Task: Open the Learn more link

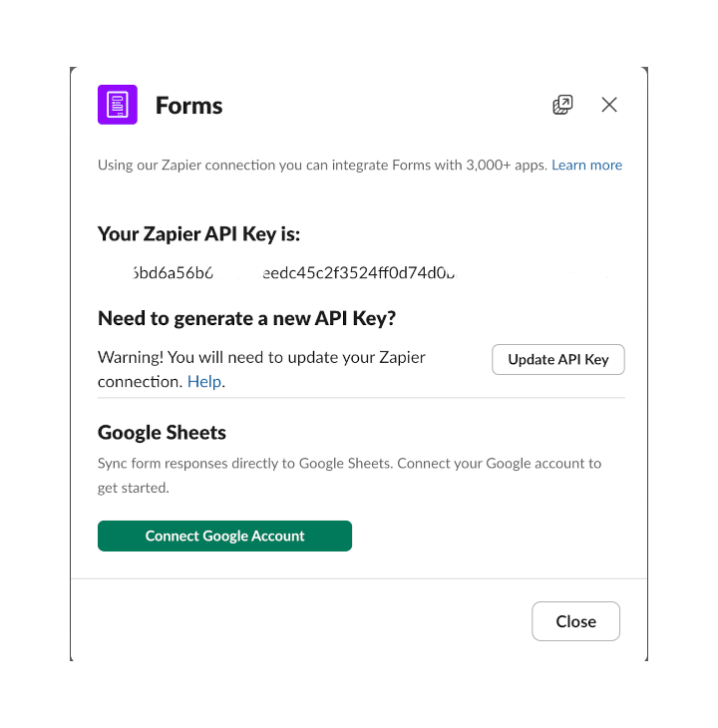Action: 586,166
